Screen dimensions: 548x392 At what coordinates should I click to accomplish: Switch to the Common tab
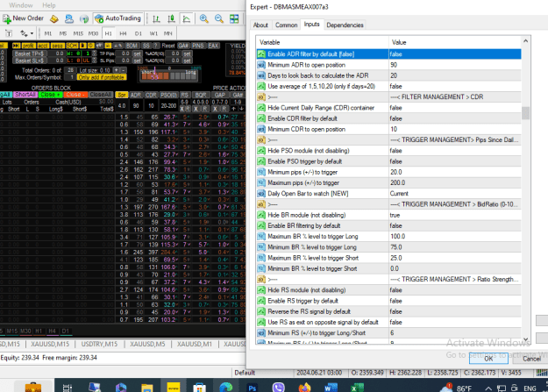click(286, 25)
